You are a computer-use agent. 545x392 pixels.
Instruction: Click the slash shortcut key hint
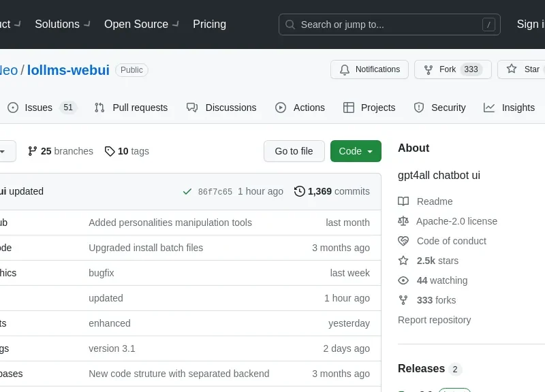(488, 24)
